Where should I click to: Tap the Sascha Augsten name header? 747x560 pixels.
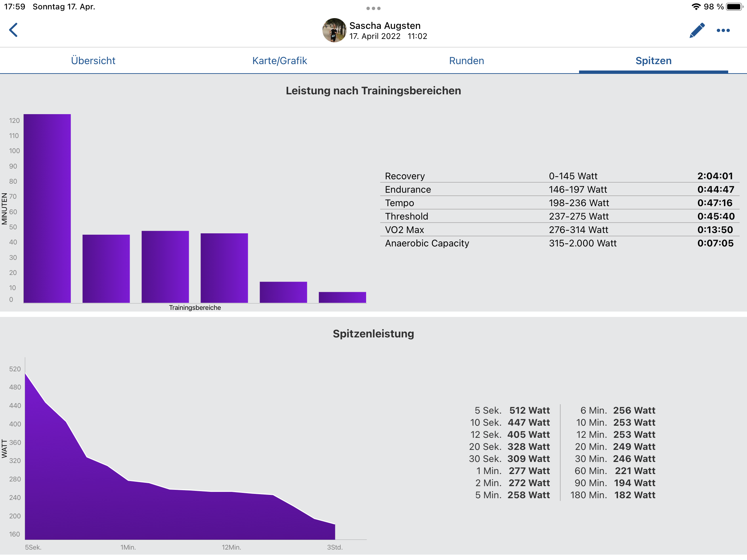[385, 26]
